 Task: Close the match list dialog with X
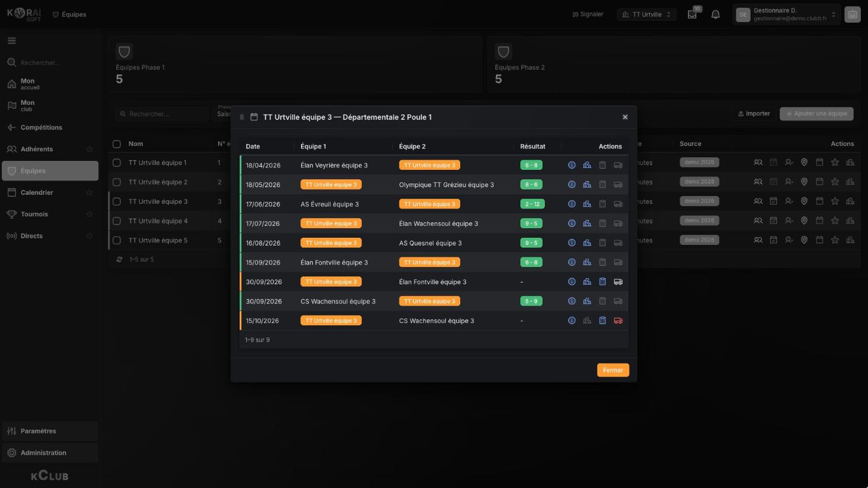[625, 117]
